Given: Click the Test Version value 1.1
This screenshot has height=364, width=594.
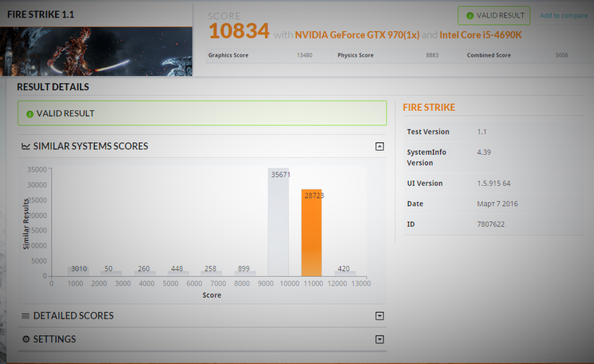Looking at the screenshot, I should click(x=481, y=132).
